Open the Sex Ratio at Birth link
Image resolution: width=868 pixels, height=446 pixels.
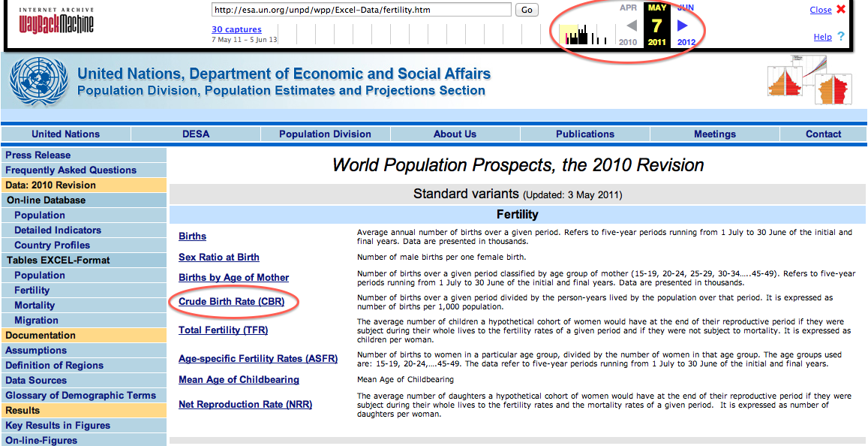coord(218,257)
